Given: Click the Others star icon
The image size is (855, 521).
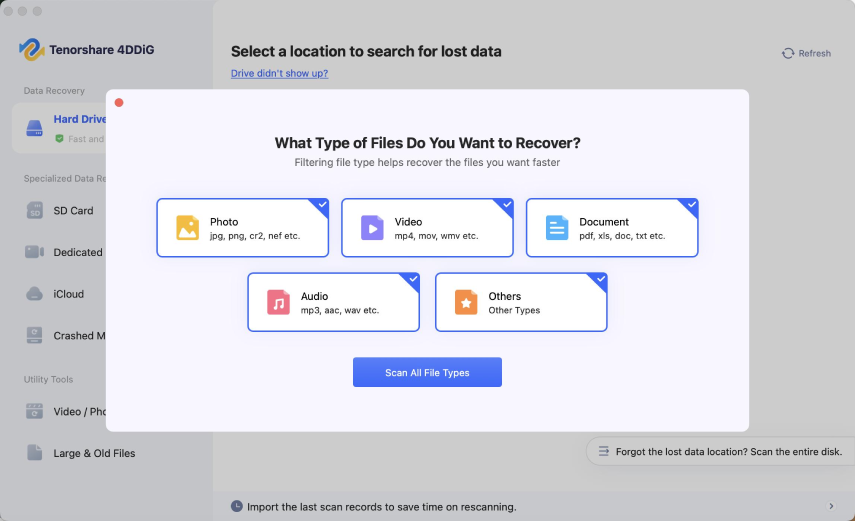Looking at the screenshot, I should (x=466, y=302).
